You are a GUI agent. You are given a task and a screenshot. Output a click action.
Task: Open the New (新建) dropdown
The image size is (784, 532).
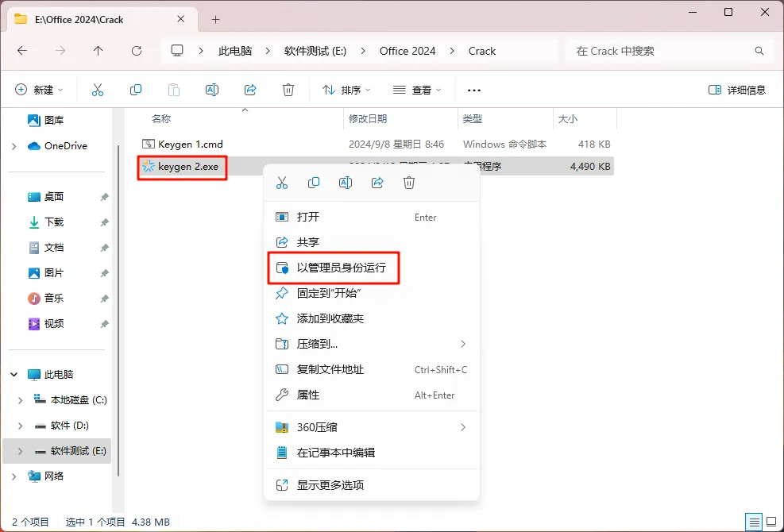[39, 90]
